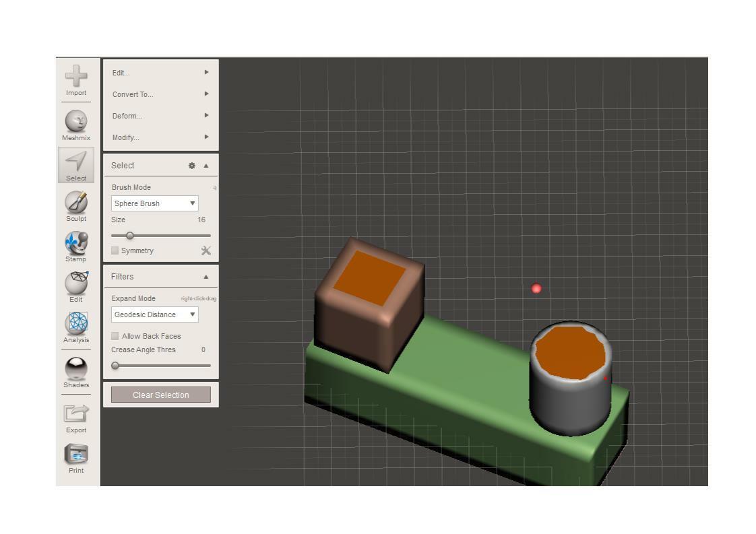Click the Clear Selection button

[x=160, y=395]
